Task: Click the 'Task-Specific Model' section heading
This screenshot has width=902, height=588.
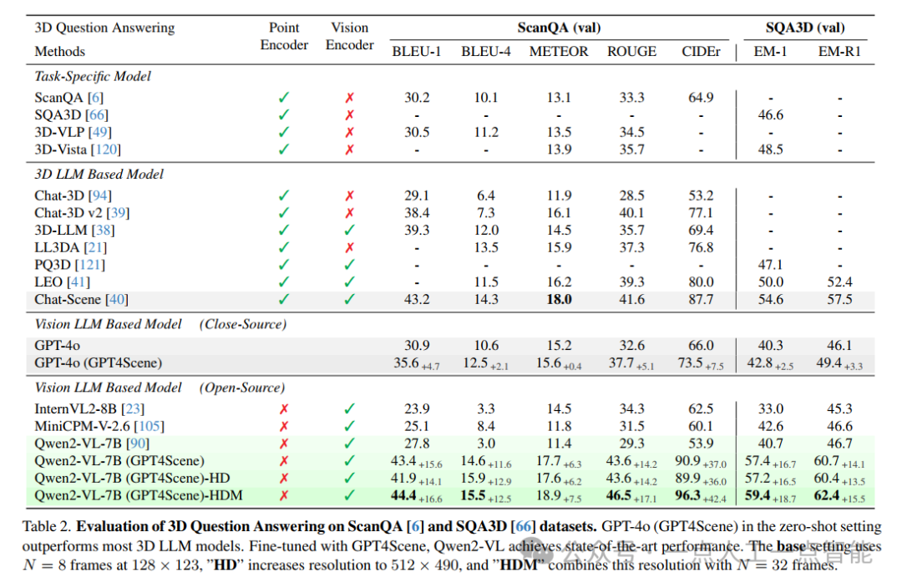Action: tap(93, 76)
